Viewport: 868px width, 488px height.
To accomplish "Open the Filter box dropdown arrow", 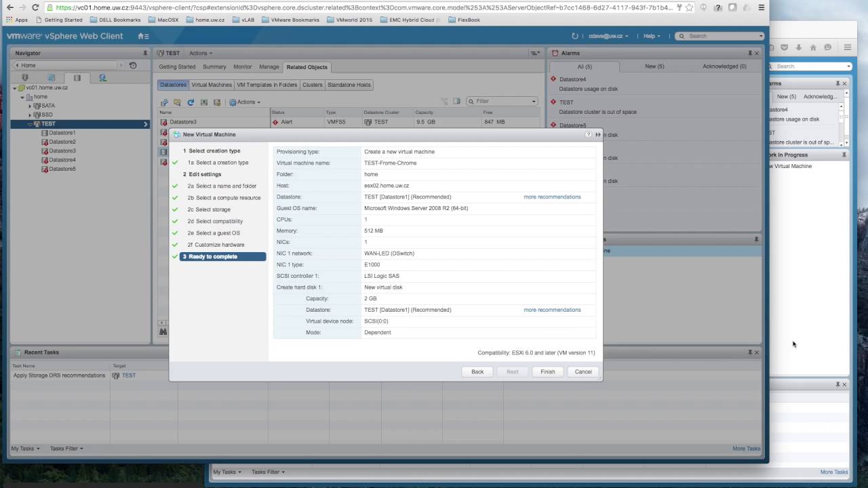I will (534, 102).
